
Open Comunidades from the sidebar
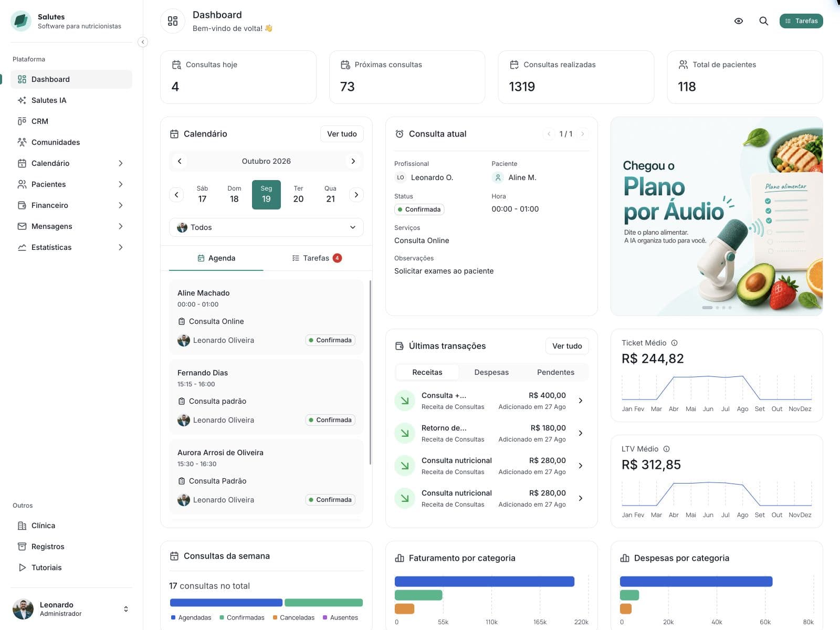[x=71, y=142]
